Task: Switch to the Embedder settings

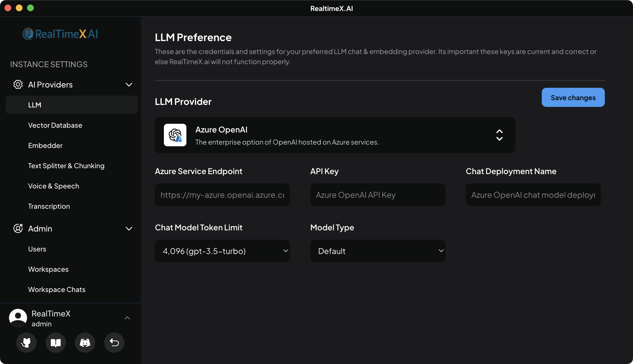Action: point(45,145)
